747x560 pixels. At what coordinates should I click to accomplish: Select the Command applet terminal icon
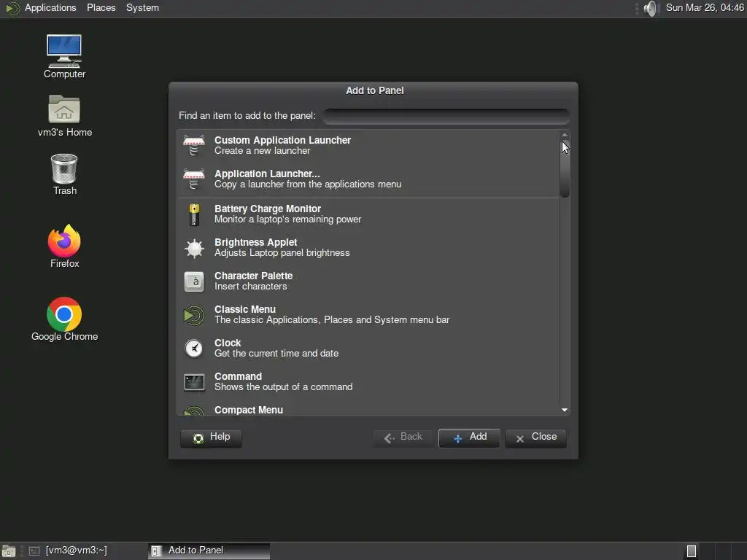pyautogui.click(x=194, y=382)
